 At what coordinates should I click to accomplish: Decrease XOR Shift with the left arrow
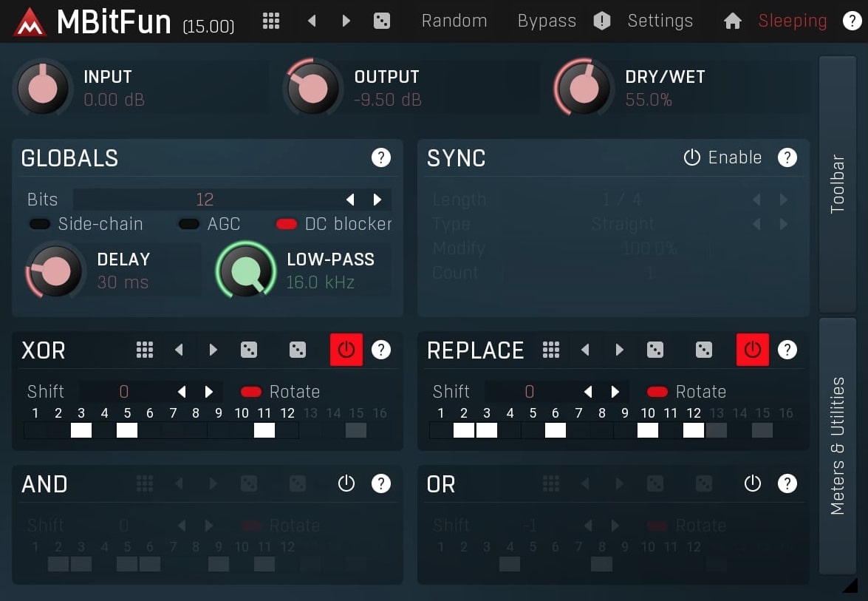pos(181,392)
